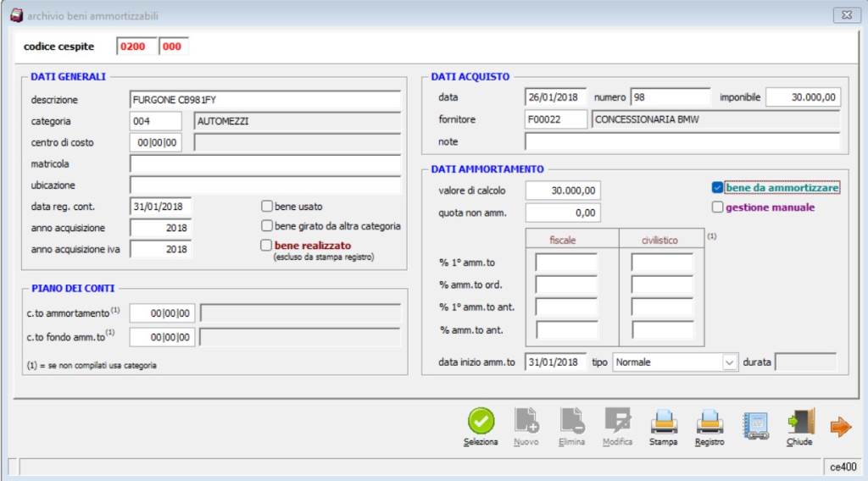The height and width of the screenshot is (481, 868).
Task: Click the Modifica edit icon
Action: pyautogui.click(x=617, y=421)
